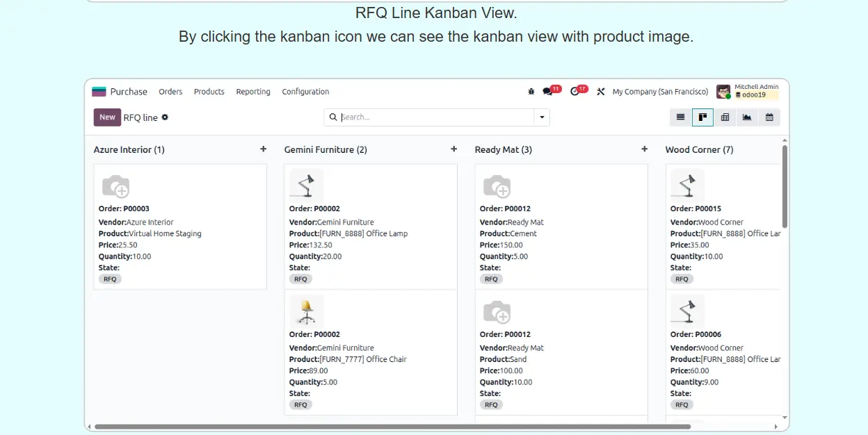Open the Configuration menu

click(305, 92)
